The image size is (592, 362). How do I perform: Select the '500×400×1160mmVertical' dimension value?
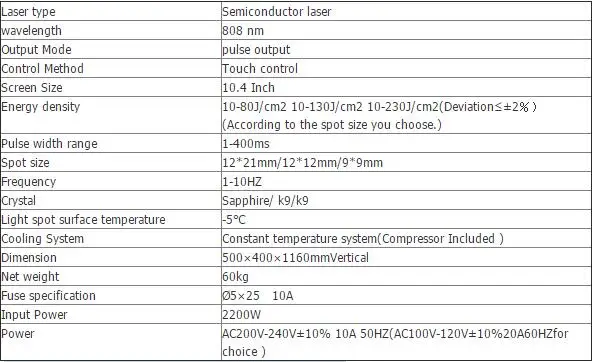pos(295,257)
